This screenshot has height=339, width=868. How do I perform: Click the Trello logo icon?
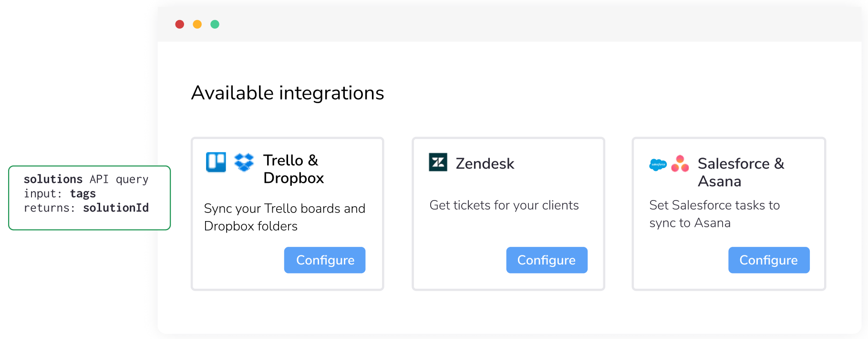pyautogui.click(x=216, y=162)
